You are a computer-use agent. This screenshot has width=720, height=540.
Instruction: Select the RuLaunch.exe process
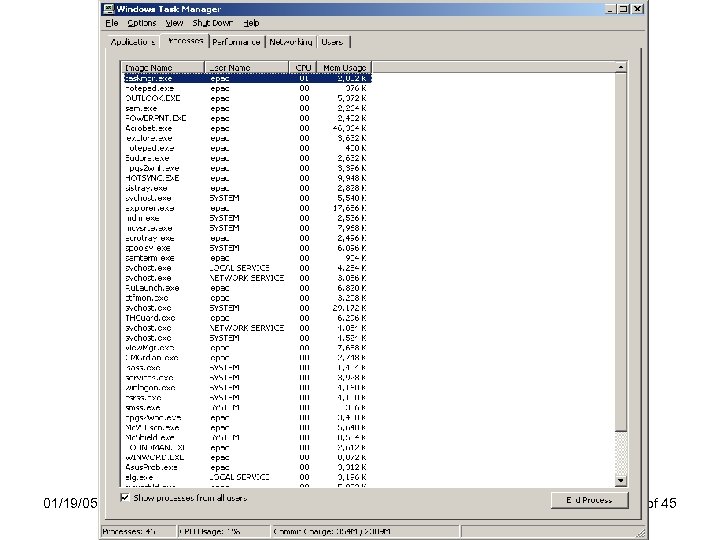pyautogui.click(x=247, y=288)
